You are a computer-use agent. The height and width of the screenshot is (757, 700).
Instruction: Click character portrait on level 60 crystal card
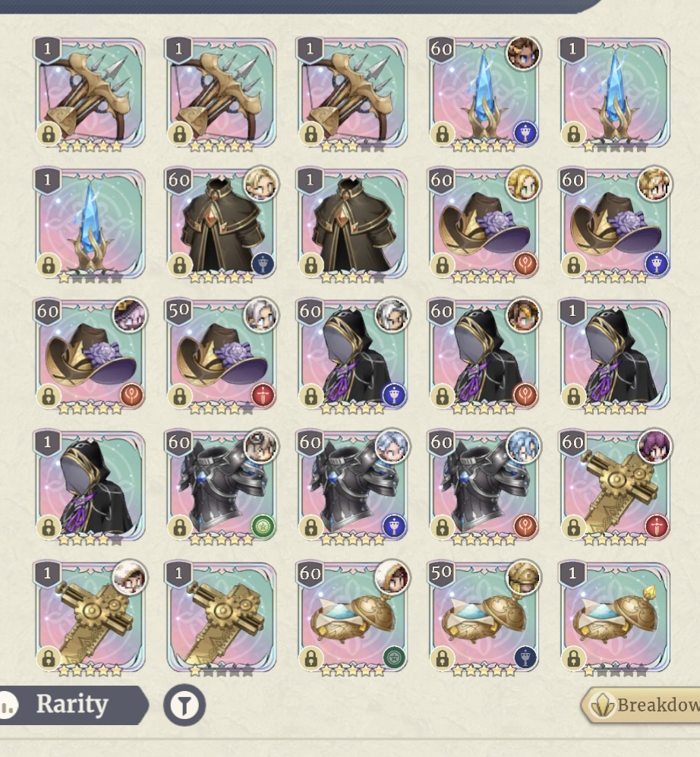coord(523,52)
